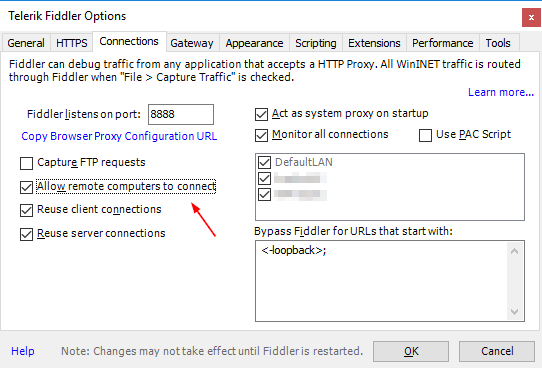This screenshot has width=542, height=368.
Task: Click Copy Browser Proxy Configuration URL link
Action: tap(119, 136)
